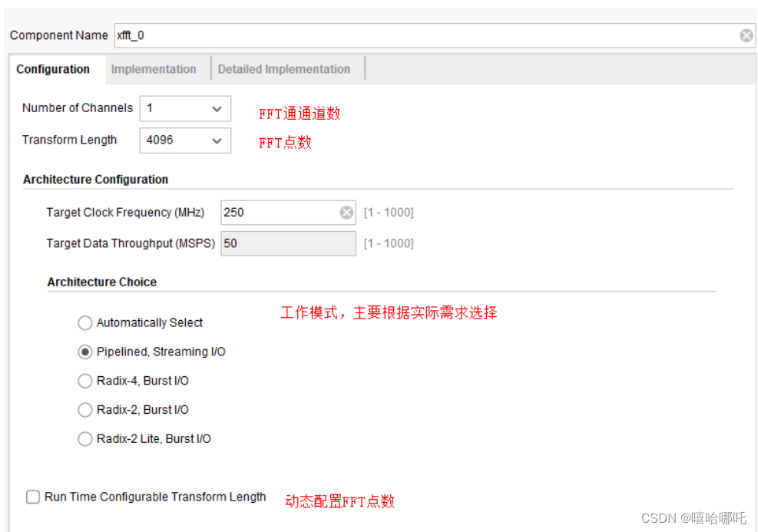Click the Target Clock Frequency (MHz) label
This screenshot has height=532, width=758.
[126, 213]
